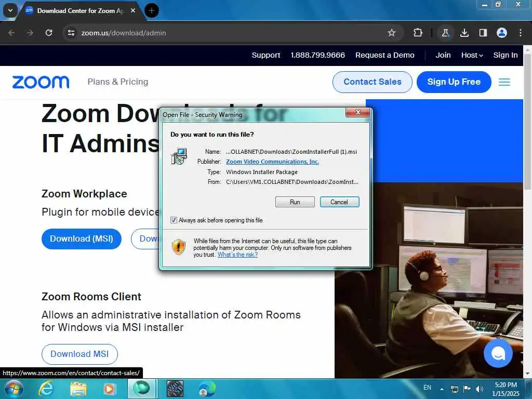Screen dimensions: 532x399
Task: Open Request a Demo link
Action: click(x=385, y=55)
